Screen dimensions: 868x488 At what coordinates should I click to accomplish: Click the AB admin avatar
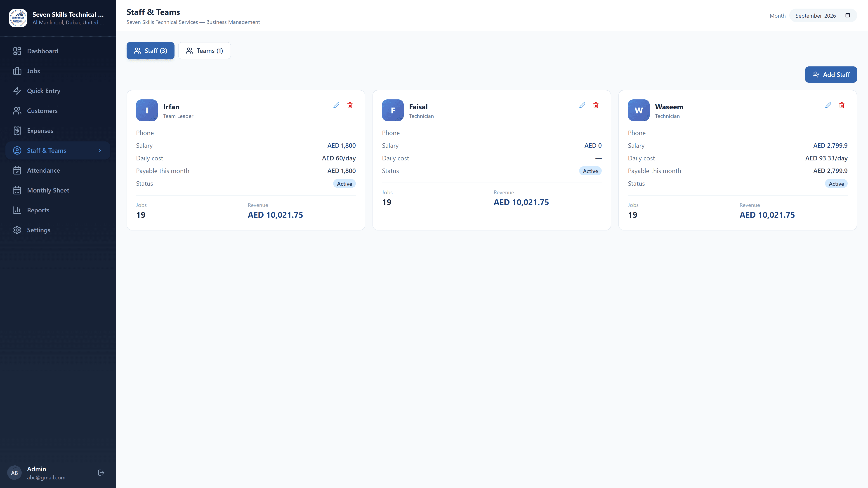pyautogui.click(x=14, y=473)
